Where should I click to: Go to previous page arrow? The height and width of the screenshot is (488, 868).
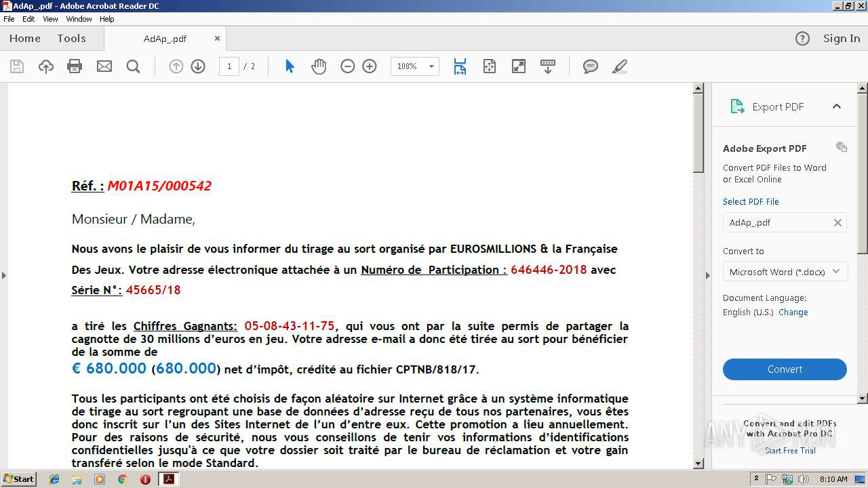click(x=176, y=66)
